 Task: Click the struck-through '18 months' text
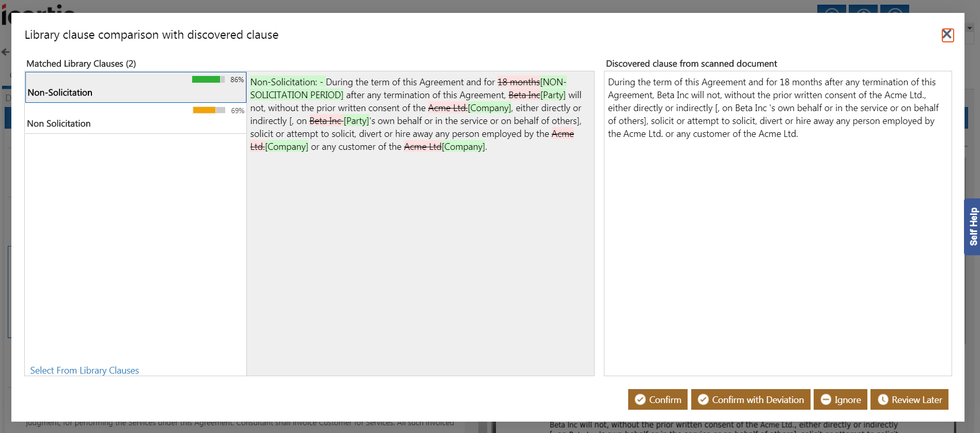pos(518,82)
